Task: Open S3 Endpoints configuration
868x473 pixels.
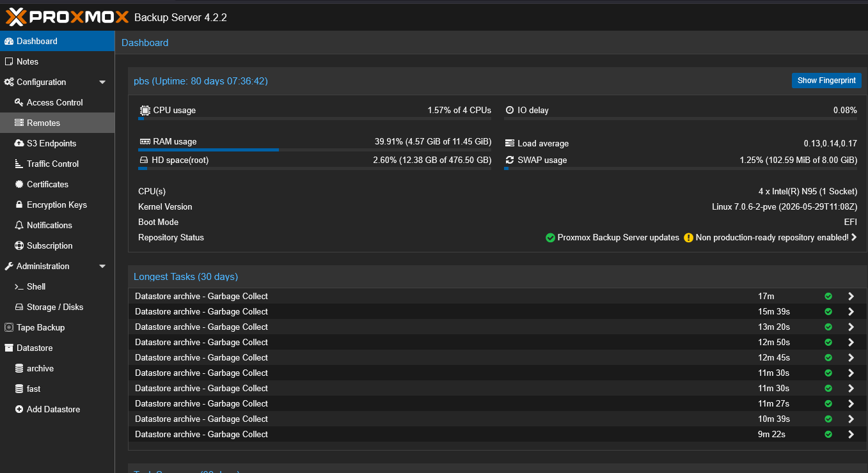Action: 57,143
